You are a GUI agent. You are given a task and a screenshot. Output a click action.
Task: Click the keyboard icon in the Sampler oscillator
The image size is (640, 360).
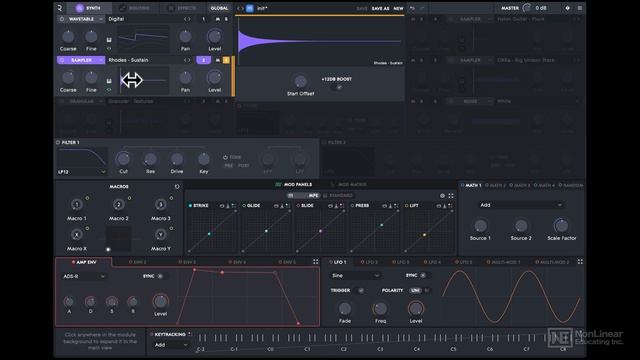[x=109, y=81]
